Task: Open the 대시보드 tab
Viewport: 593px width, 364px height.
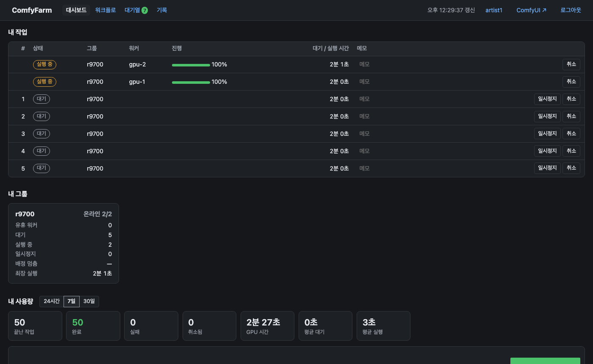Action: (76, 10)
